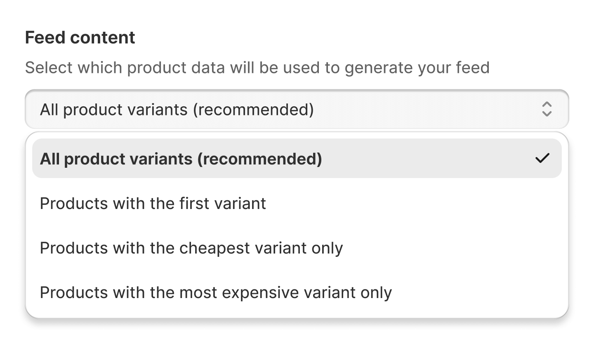Image resolution: width=594 pixels, height=364 pixels.
Task: Click the Feed content select box
Action: tap(297, 109)
